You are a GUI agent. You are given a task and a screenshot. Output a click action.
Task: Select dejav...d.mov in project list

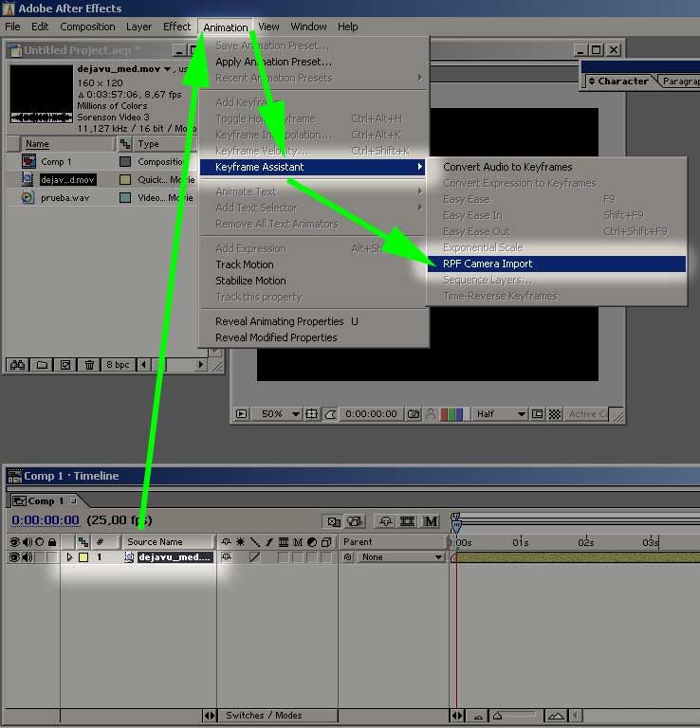(67, 180)
